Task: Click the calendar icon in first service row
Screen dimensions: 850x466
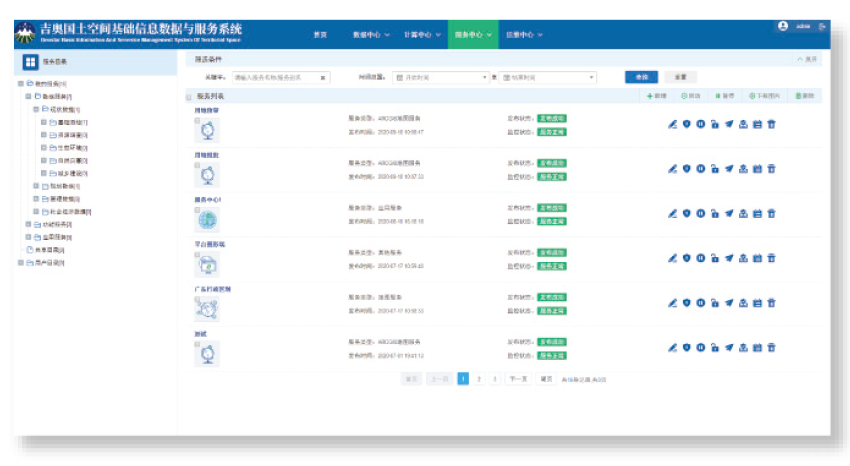Action: click(757, 124)
